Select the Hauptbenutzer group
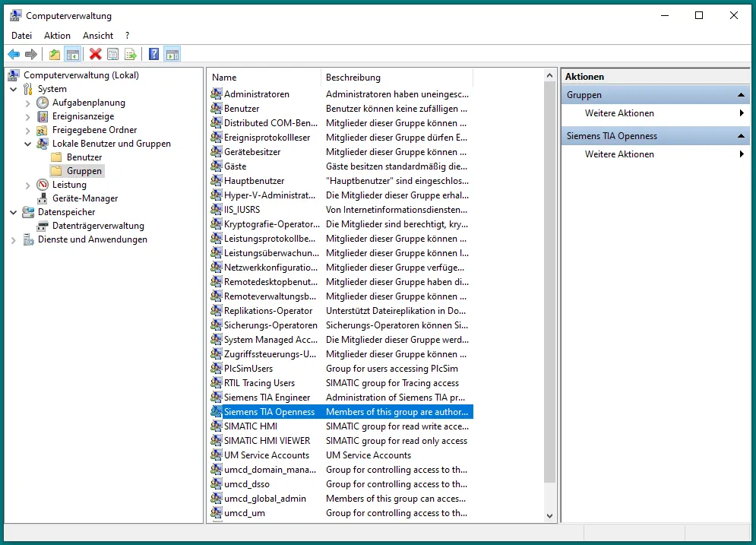Image resolution: width=756 pixels, height=545 pixels. tap(341, 181)
